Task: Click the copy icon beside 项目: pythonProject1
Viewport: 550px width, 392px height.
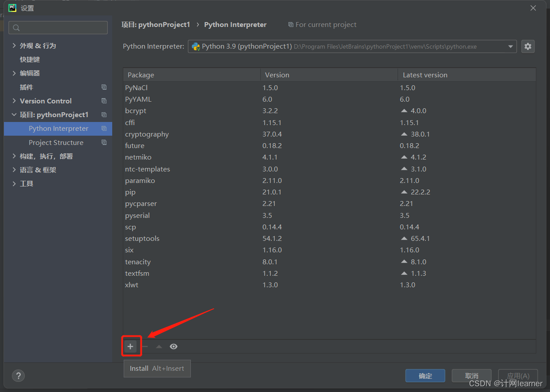Action: pyautogui.click(x=104, y=114)
